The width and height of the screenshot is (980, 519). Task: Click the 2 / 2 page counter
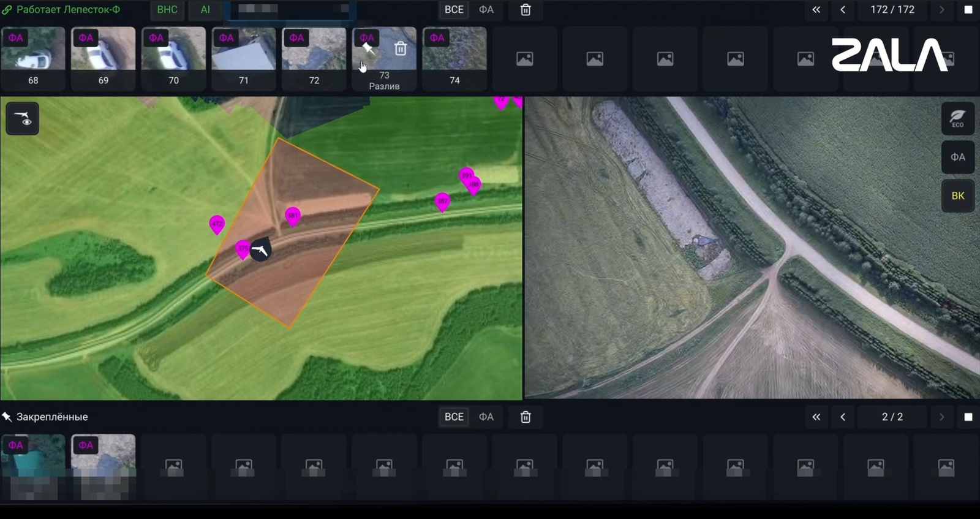coord(892,417)
